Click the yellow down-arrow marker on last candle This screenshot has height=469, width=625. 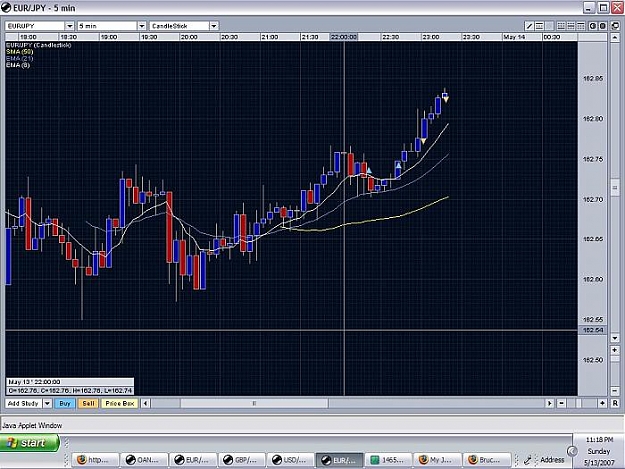coord(446,99)
